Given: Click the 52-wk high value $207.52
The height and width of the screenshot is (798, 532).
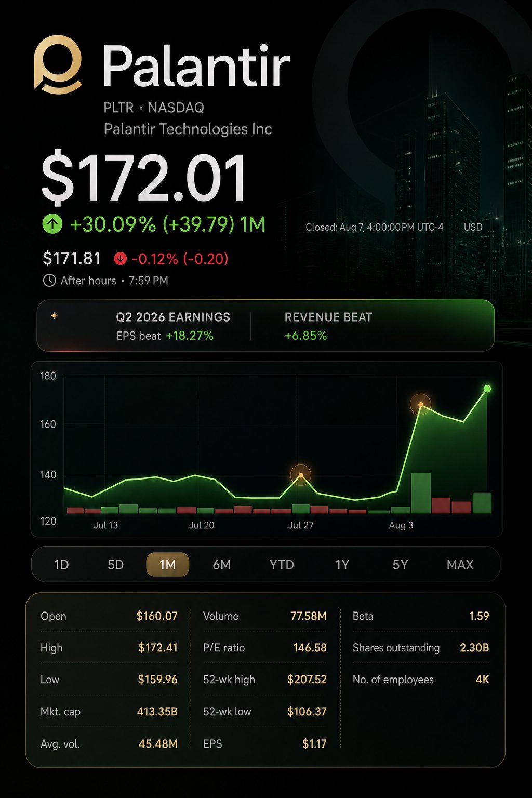Looking at the screenshot, I should coord(307,680).
